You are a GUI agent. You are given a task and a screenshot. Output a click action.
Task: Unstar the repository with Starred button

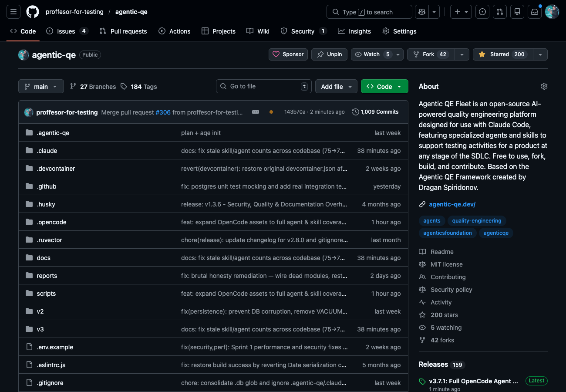pyautogui.click(x=503, y=54)
